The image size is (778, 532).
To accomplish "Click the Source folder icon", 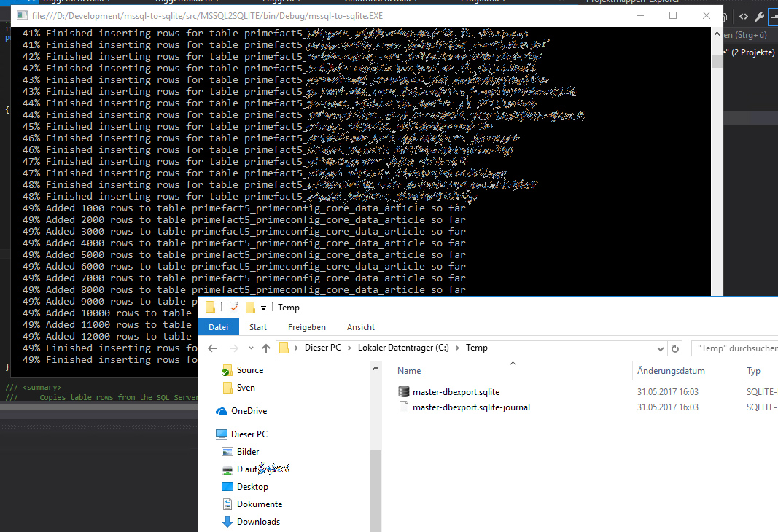I will pos(227,370).
